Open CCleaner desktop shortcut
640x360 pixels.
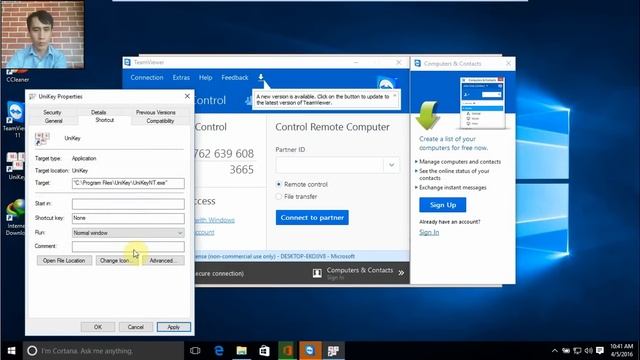click(x=17, y=76)
